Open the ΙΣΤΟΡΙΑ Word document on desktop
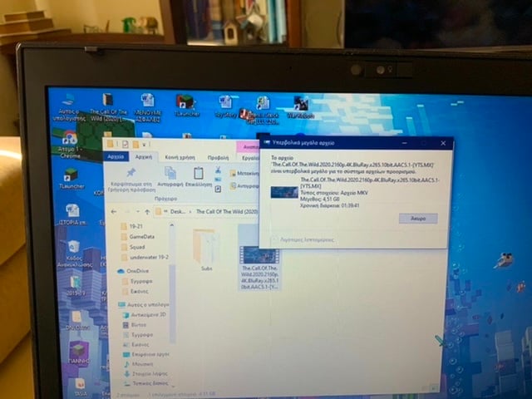 72,214
